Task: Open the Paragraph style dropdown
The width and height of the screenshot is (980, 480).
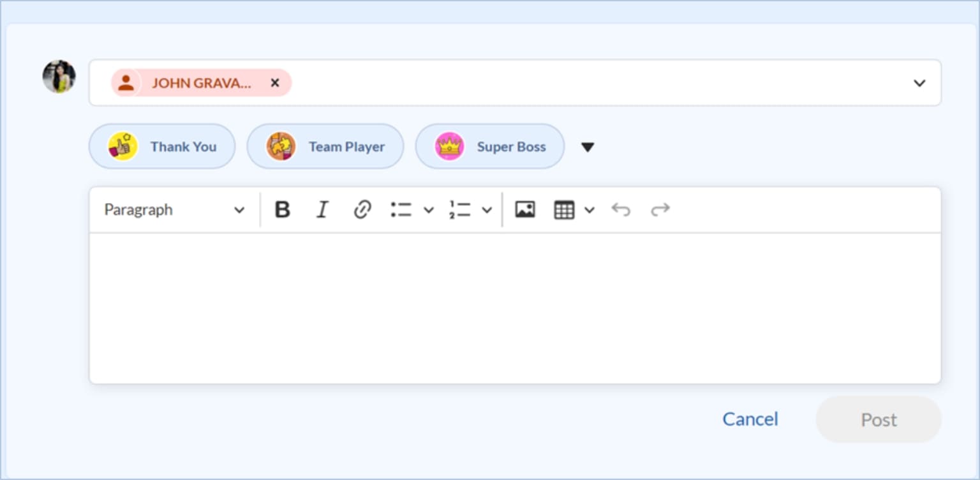Action: coord(174,209)
